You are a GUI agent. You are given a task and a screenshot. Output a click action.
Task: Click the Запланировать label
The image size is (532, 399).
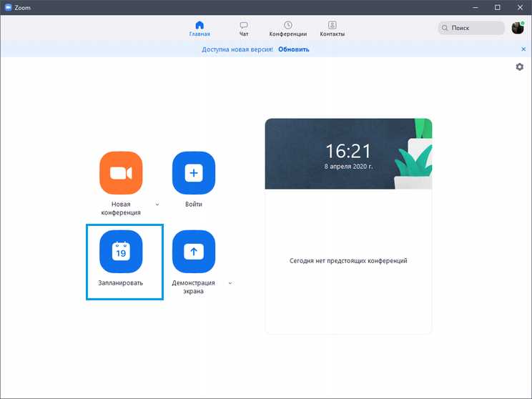[120, 282]
